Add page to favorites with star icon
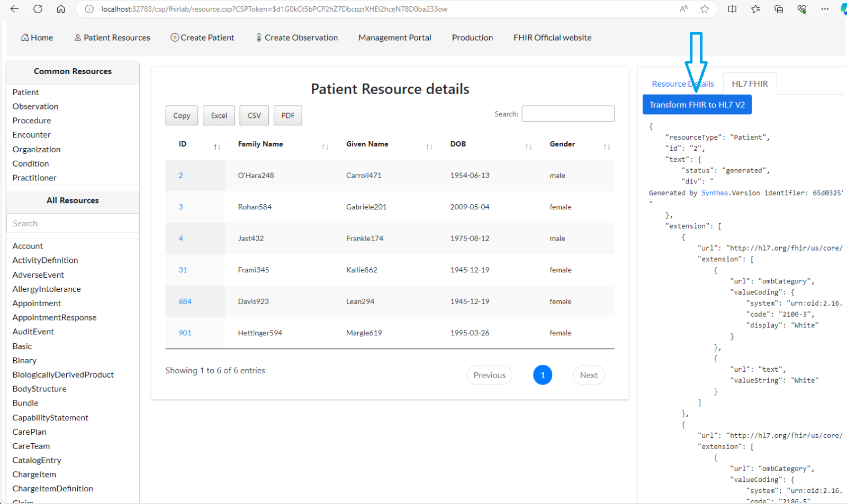Image resolution: width=847 pixels, height=504 pixels. click(705, 9)
